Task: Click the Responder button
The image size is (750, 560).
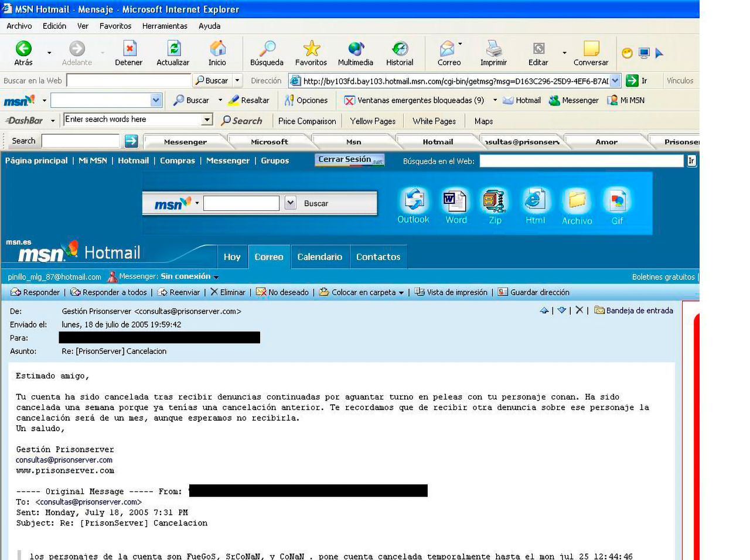Action: tap(36, 292)
